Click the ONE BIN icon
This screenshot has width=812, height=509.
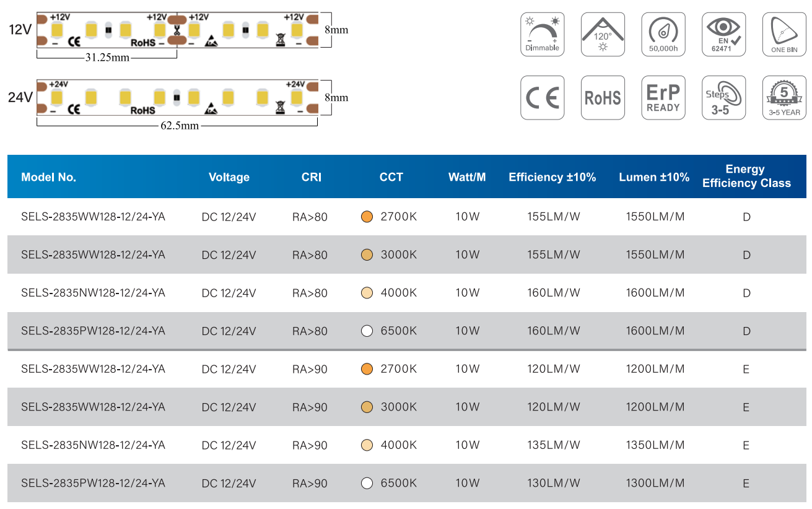click(x=784, y=34)
